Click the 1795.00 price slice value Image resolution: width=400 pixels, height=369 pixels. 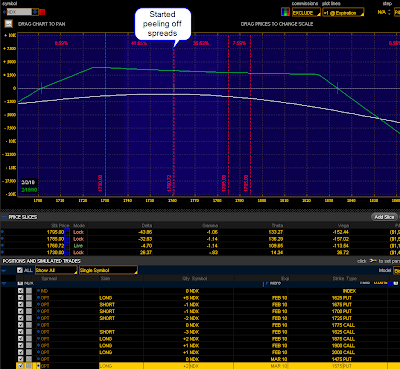[55, 232]
